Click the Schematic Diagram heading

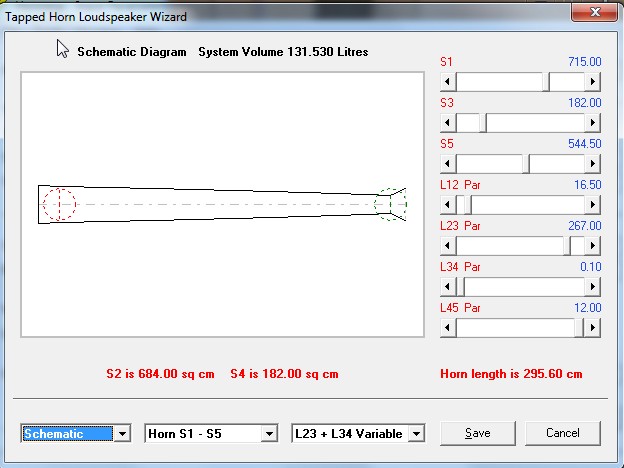pyautogui.click(x=132, y=52)
